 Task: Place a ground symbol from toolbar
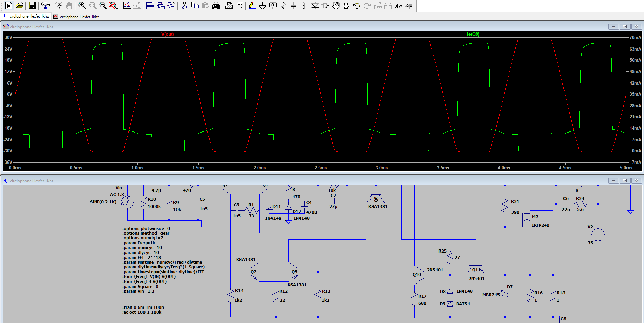coord(262,6)
